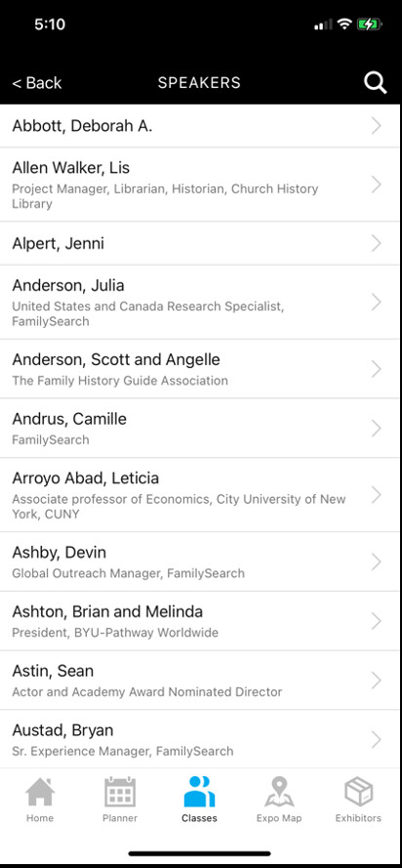The image size is (402, 868).
Task: Open speaker Anderson, Julia
Action: 201,303
